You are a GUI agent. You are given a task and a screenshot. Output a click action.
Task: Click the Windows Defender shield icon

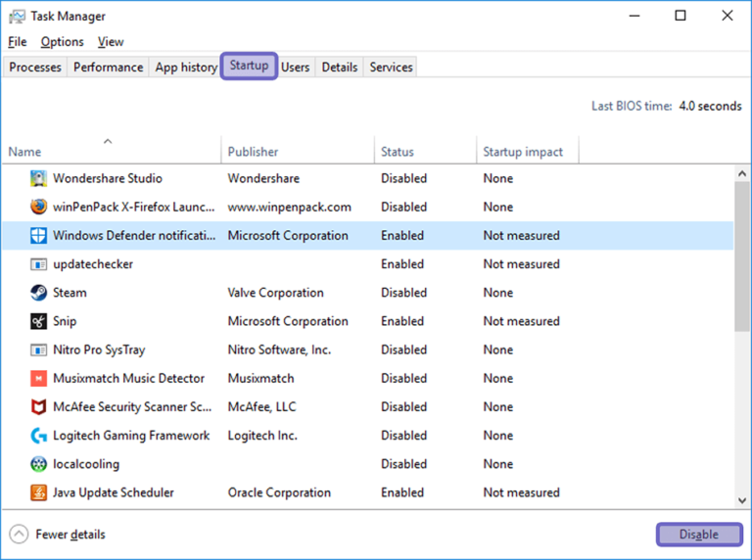[x=38, y=235]
